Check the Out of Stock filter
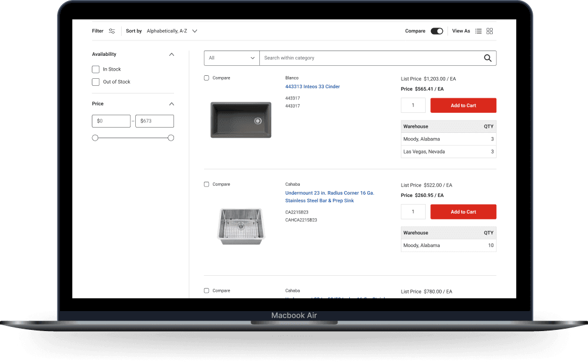This screenshot has width=588, height=364. (x=95, y=82)
